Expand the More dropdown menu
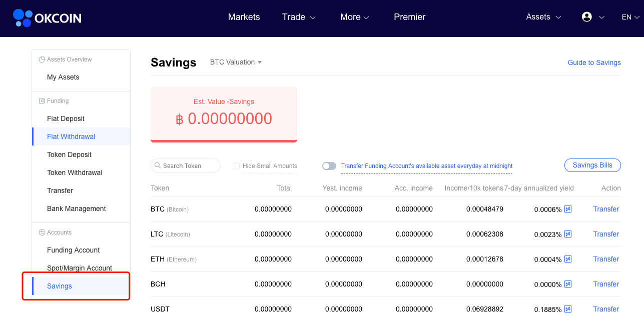Image resolution: width=644 pixels, height=318 pixels. (x=355, y=17)
